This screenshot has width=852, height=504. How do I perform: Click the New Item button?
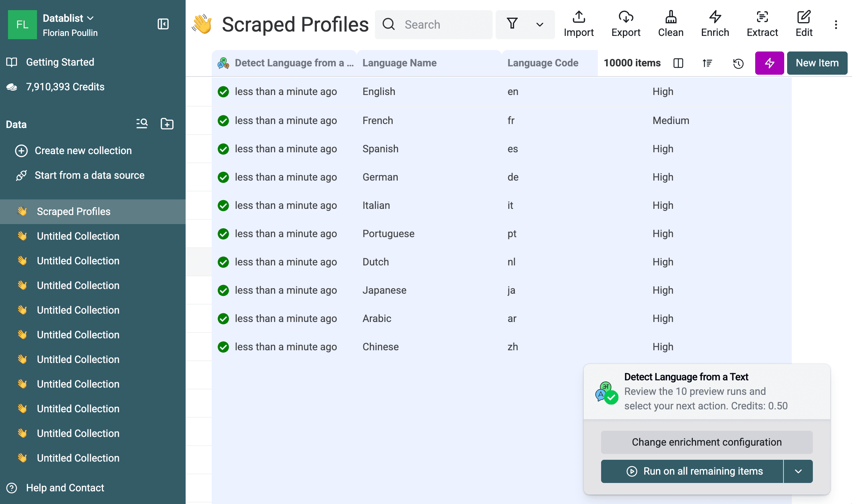(817, 63)
